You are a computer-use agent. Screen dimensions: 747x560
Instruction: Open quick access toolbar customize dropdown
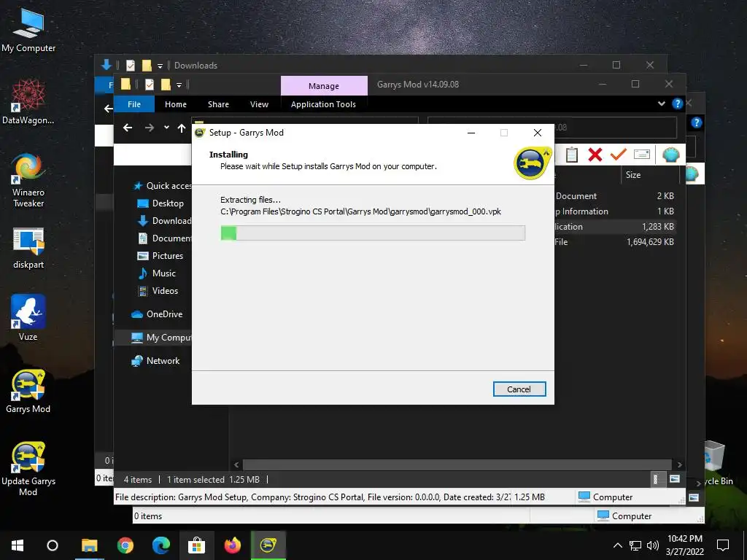[179, 85]
